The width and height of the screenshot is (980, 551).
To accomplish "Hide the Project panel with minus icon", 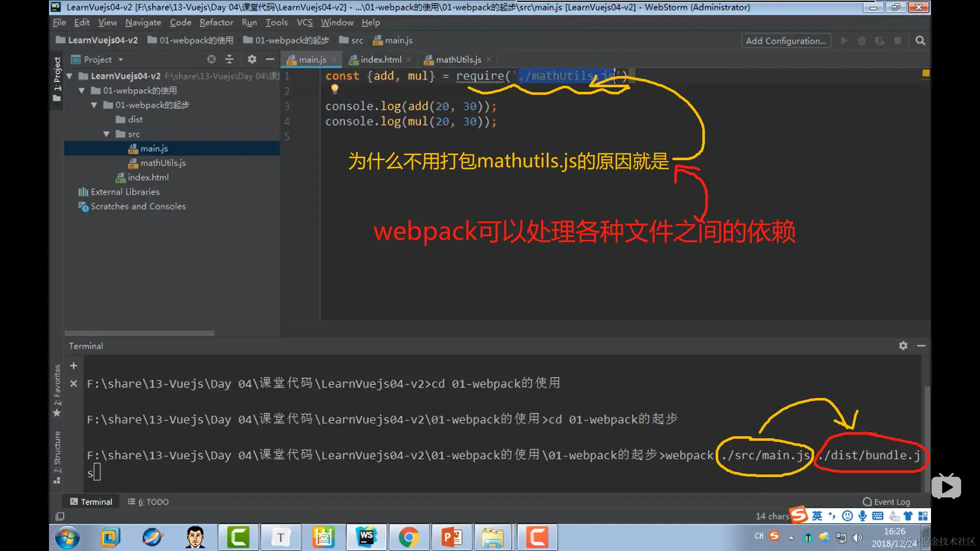I will (270, 59).
